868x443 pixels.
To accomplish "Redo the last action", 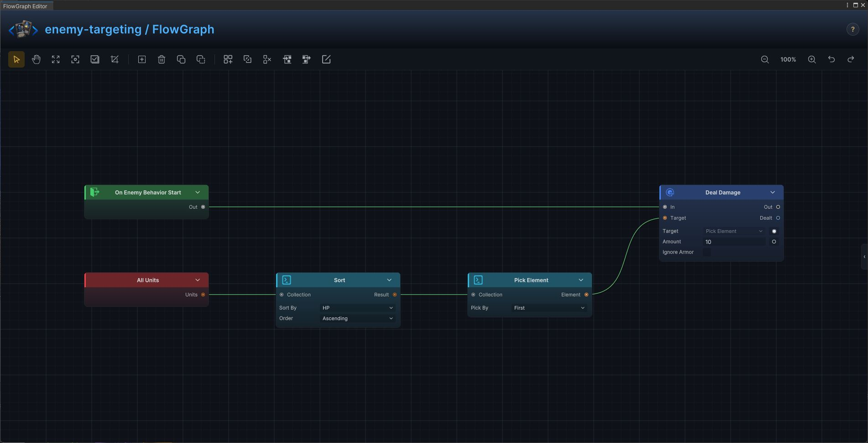I will point(851,59).
